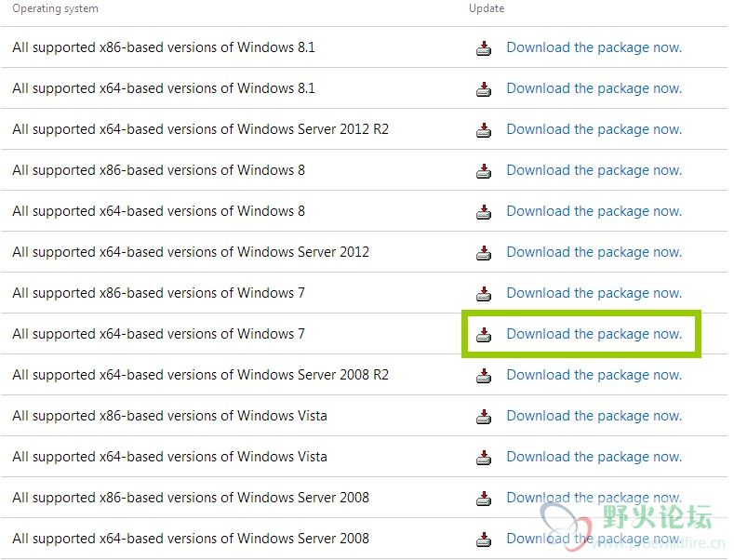The height and width of the screenshot is (560, 734).
Task: Click download icon for x64-based Windows Vista
Action: pos(484,457)
